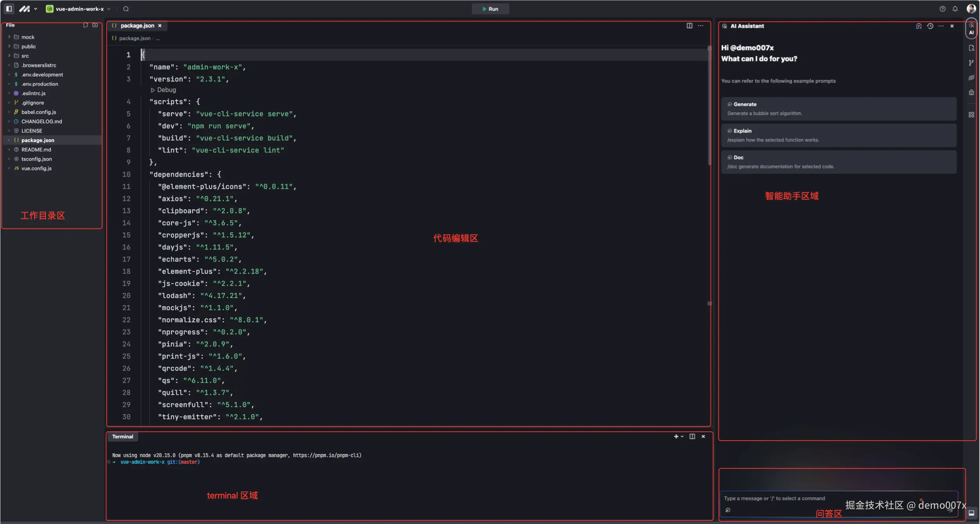Image resolution: width=980 pixels, height=524 pixels.
Task: Open the extensions grid icon in right sidebar
Action: [971, 115]
